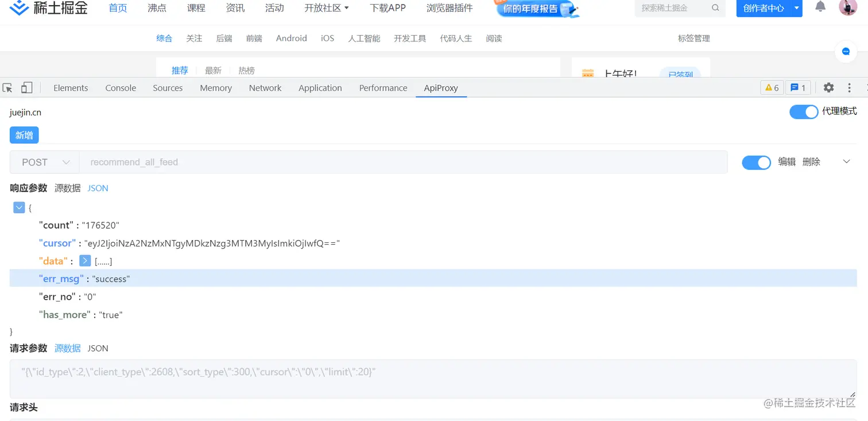868x421 pixels.
Task: Click the request parameters text area
Action: coord(433,378)
